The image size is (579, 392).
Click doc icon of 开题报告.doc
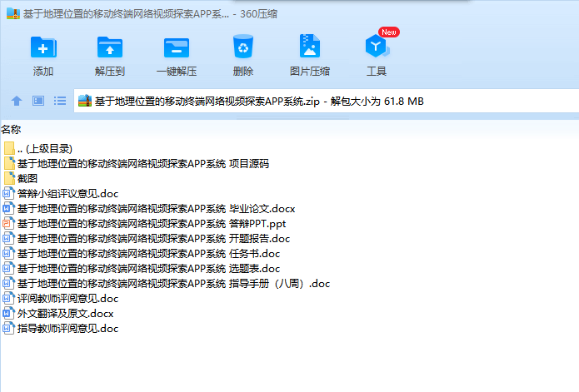coord(8,238)
